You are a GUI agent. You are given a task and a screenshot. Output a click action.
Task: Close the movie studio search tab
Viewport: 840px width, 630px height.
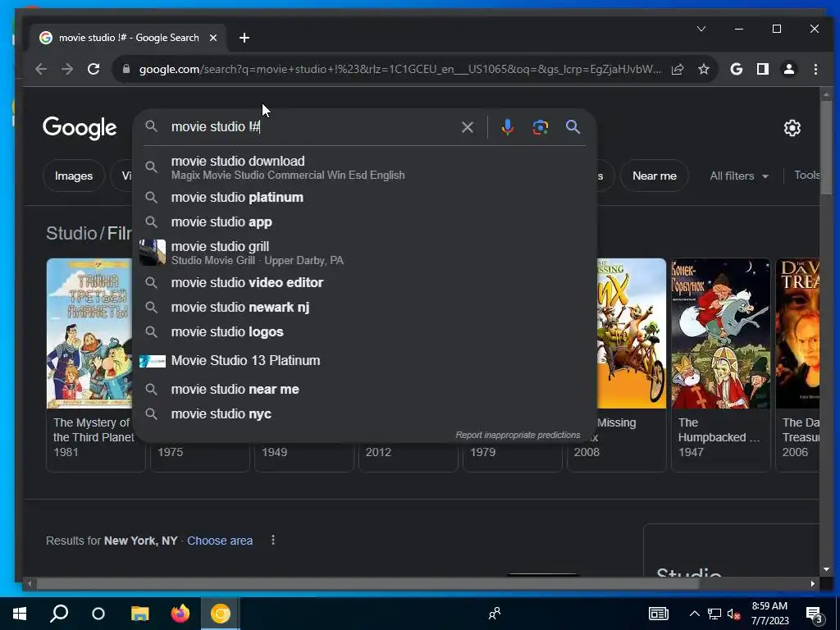(213, 38)
